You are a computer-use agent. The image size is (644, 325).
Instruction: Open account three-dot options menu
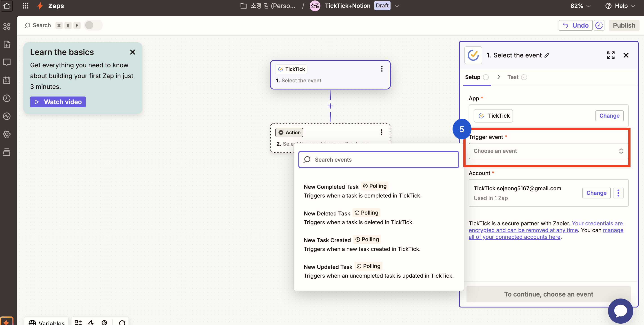point(618,193)
